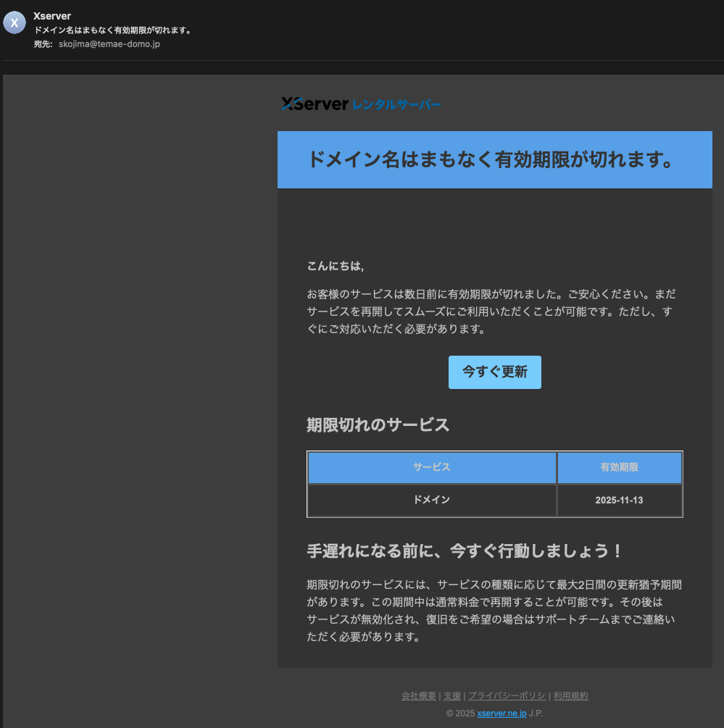Select the sender name Xserver
724x728 pixels.
pyautogui.click(x=51, y=15)
